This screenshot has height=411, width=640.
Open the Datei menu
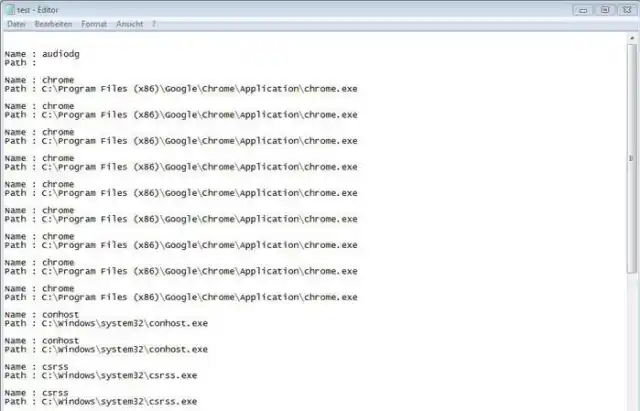[16, 24]
